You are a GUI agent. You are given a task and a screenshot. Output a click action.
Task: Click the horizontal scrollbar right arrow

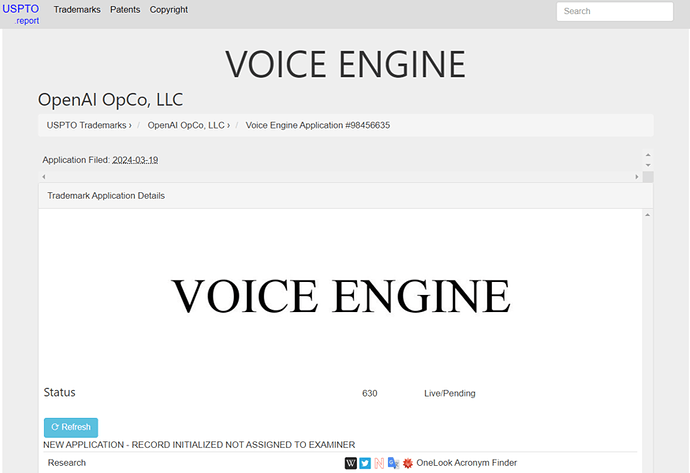click(x=636, y=176)
